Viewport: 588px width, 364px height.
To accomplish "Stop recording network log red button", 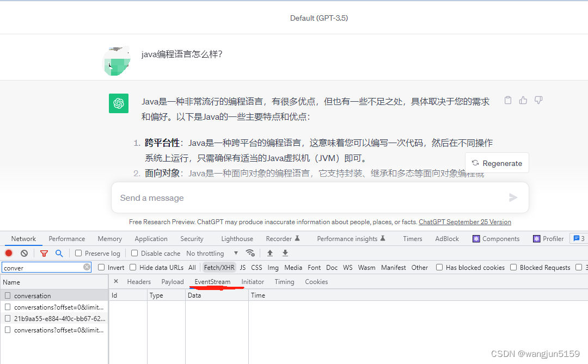I will point(9,253).
